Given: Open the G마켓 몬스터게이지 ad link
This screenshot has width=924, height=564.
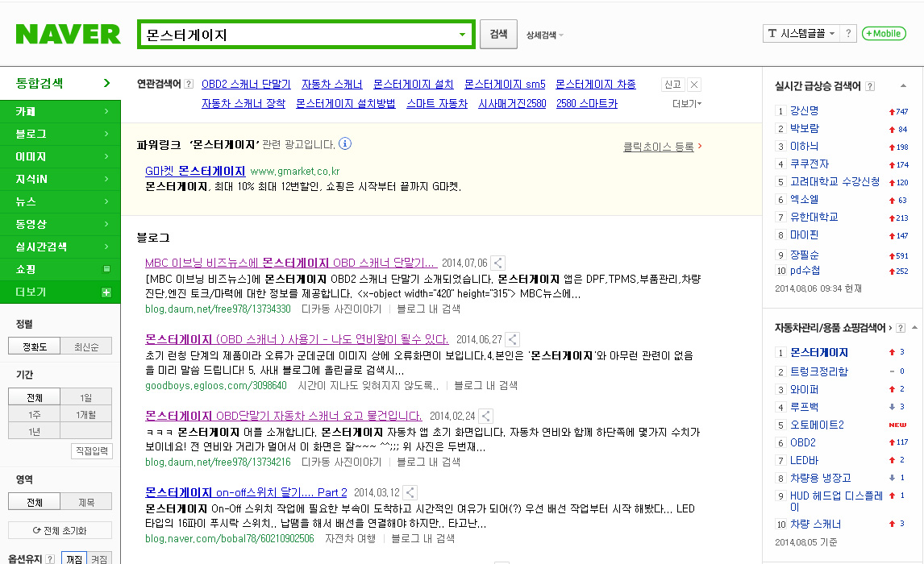Looking at the screenshot, I should (x=195, y=171).
